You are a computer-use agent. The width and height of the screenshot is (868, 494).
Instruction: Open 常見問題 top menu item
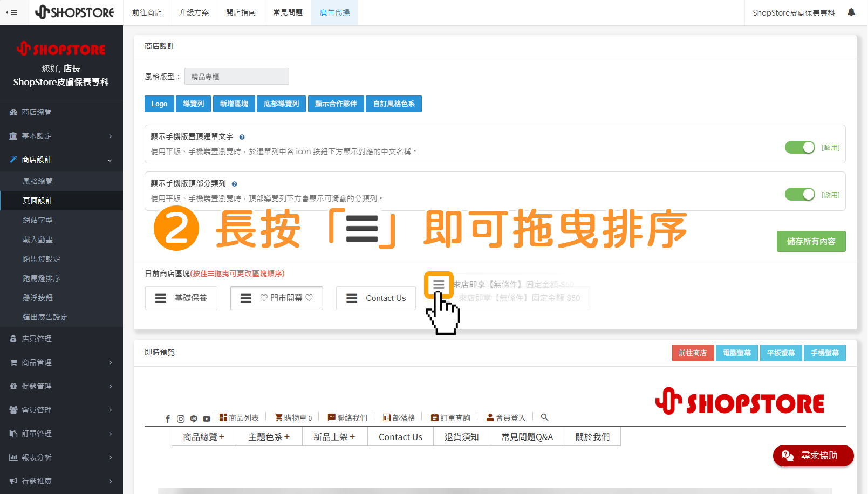click(288, 12)
